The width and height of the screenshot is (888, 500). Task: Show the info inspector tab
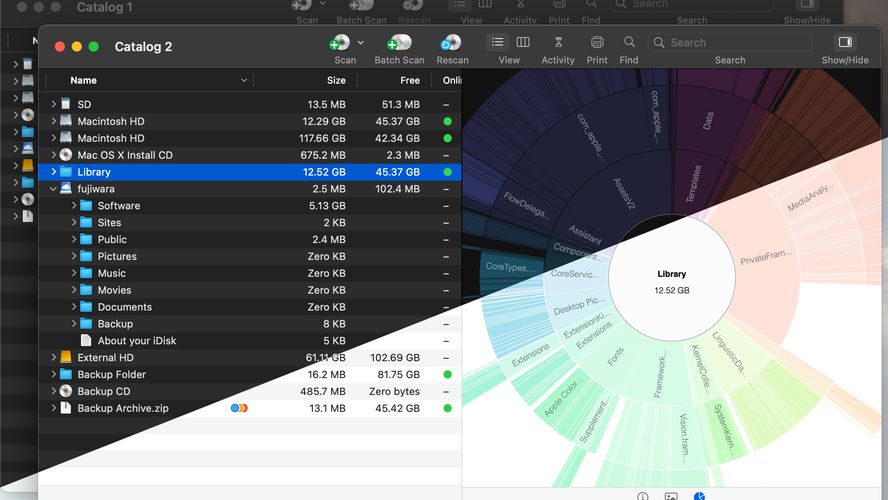tap(642, 496)
